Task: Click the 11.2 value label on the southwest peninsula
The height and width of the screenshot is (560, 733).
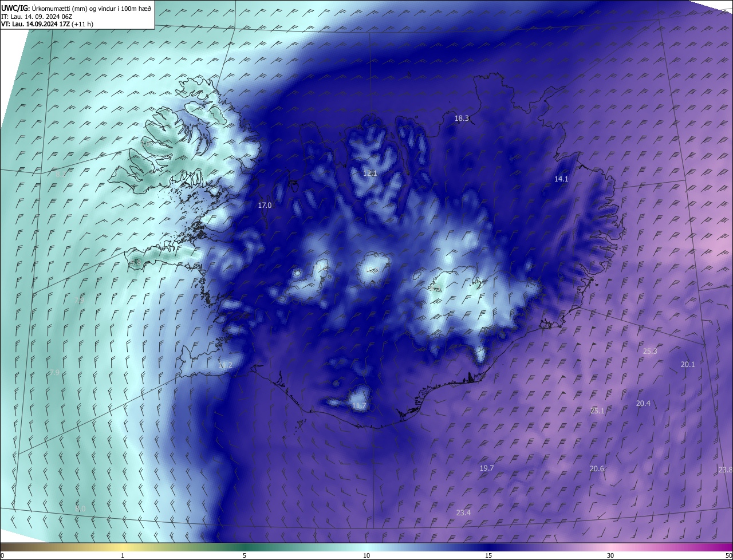Action: coord(226,365)
